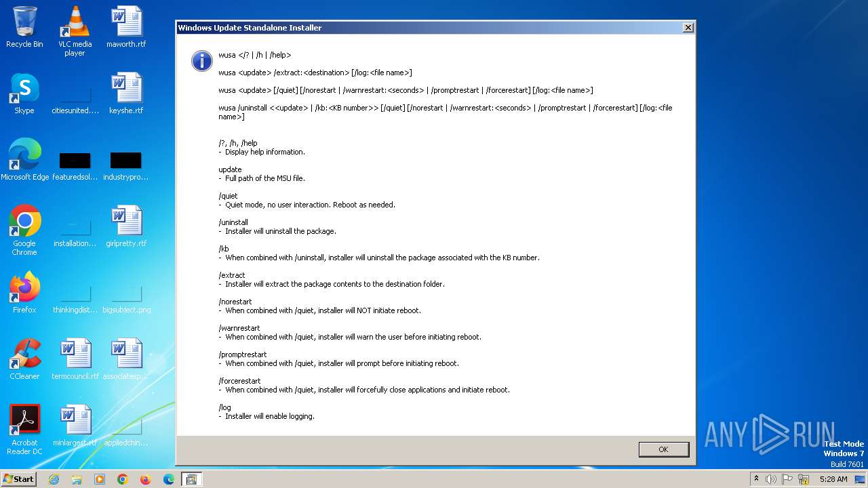Click the Show desktop button

[x=861, y=479]
